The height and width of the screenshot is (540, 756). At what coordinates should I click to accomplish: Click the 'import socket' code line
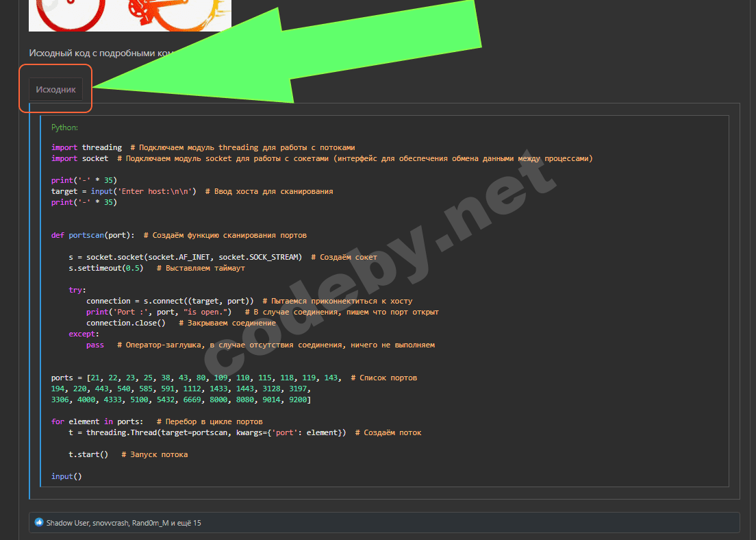click(322, 159)
